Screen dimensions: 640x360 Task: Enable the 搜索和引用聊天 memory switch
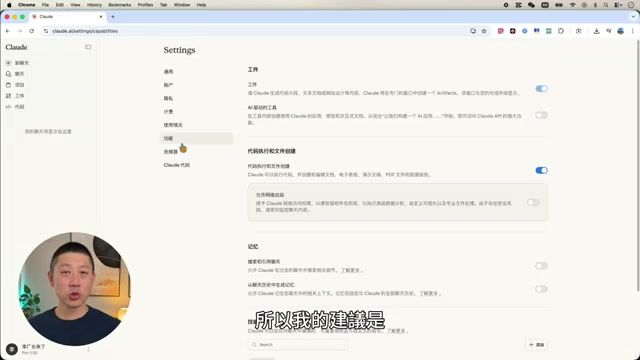(x=541, y=266)
